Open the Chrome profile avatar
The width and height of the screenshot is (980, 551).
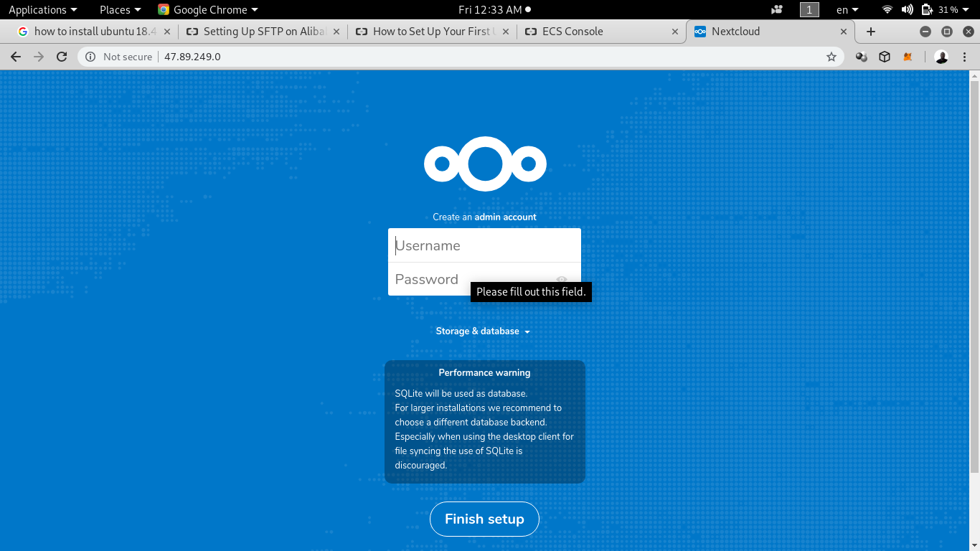point(942,57)
